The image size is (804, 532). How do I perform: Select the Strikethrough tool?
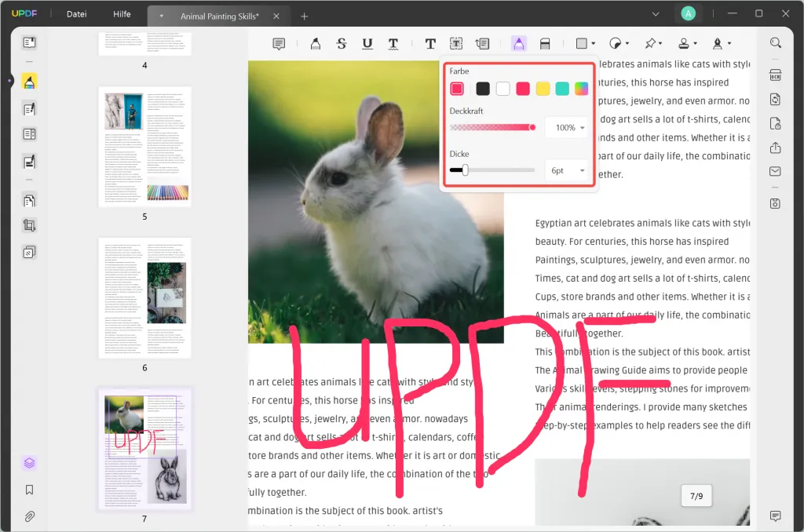pyautogui.click(x=342, y=44)
